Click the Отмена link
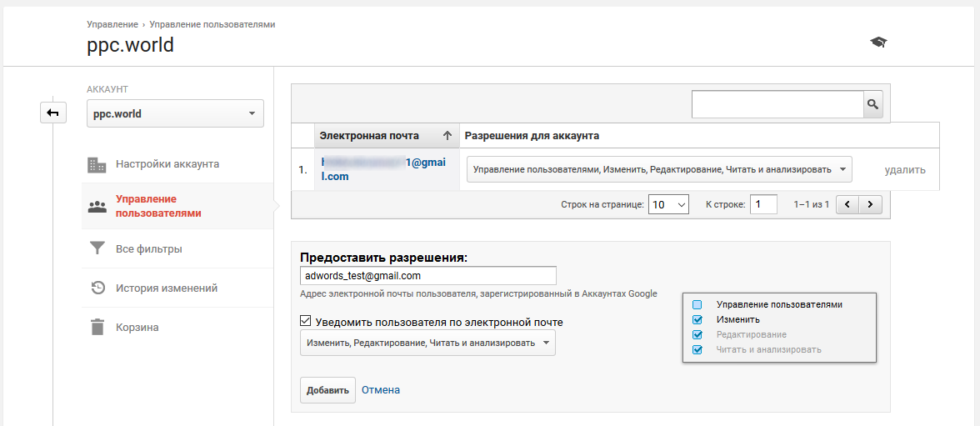 point(381,389)
